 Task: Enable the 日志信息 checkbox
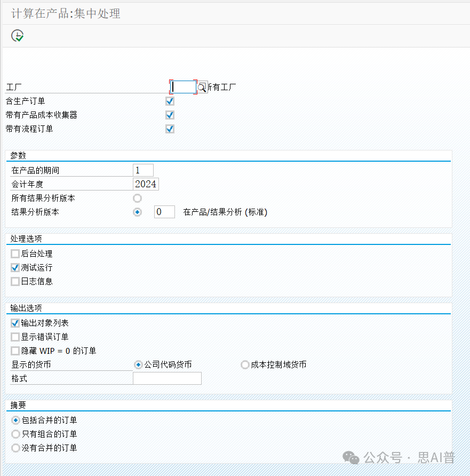(15, 281)
